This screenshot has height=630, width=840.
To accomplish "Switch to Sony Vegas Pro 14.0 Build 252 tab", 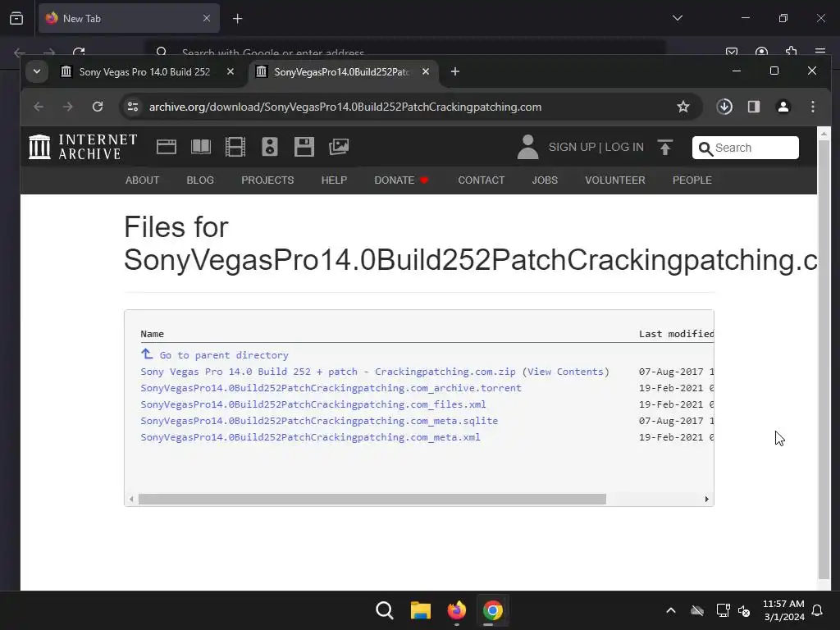I will pos(144,72).
